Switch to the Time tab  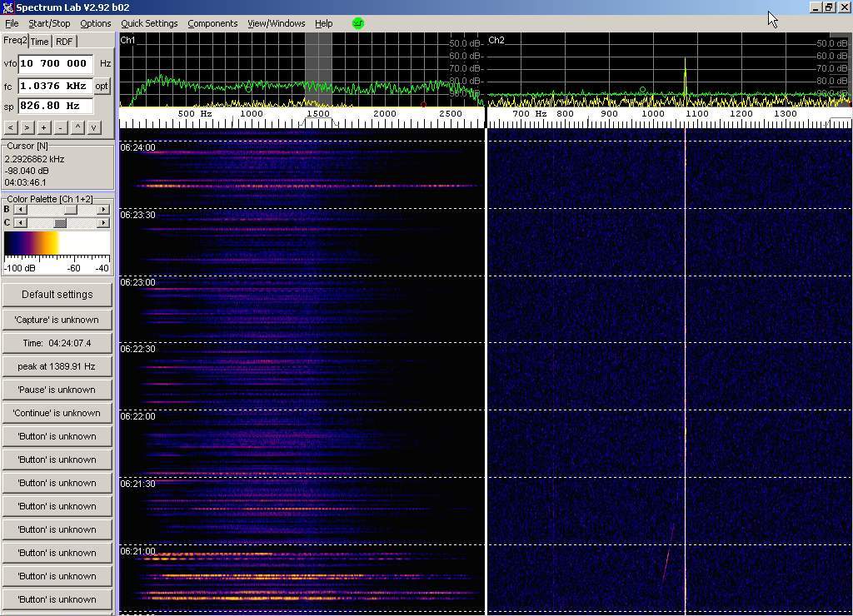click(40, 42)
